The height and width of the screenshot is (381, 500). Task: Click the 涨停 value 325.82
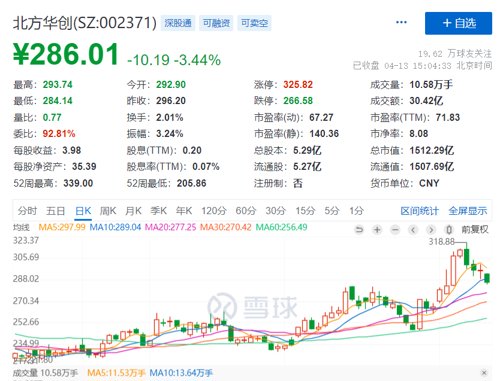click(x=298, y=85)
